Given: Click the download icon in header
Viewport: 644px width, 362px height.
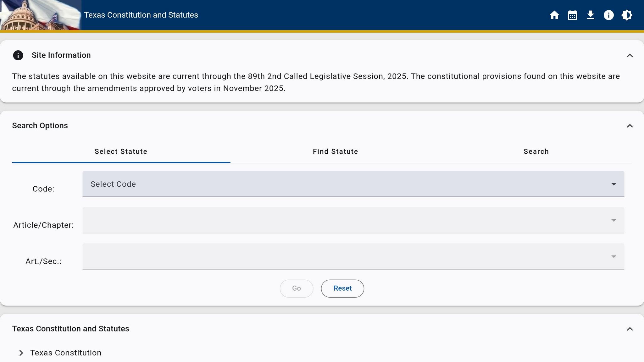Looking at the screenshot, I should click(x=591, y=15).
